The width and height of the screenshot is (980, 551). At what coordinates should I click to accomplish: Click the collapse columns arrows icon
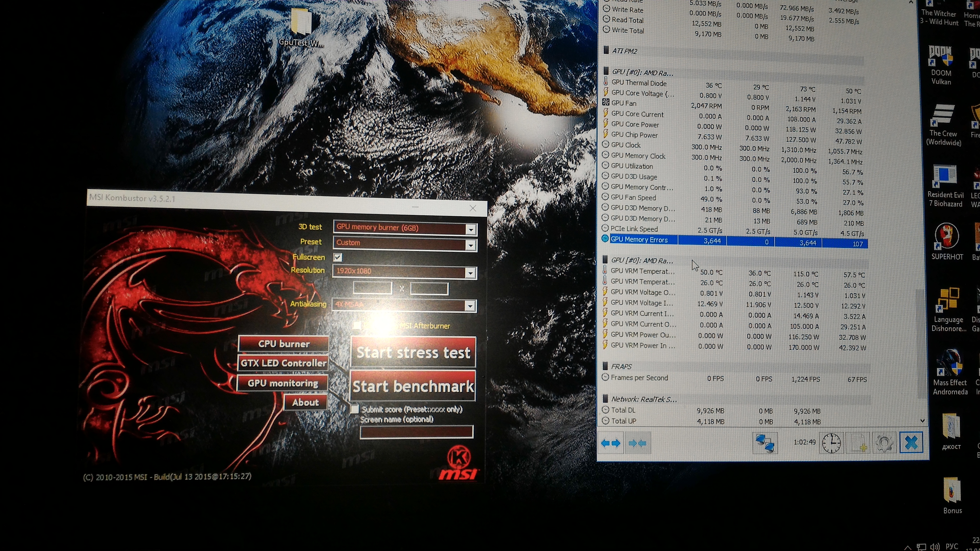638,443
